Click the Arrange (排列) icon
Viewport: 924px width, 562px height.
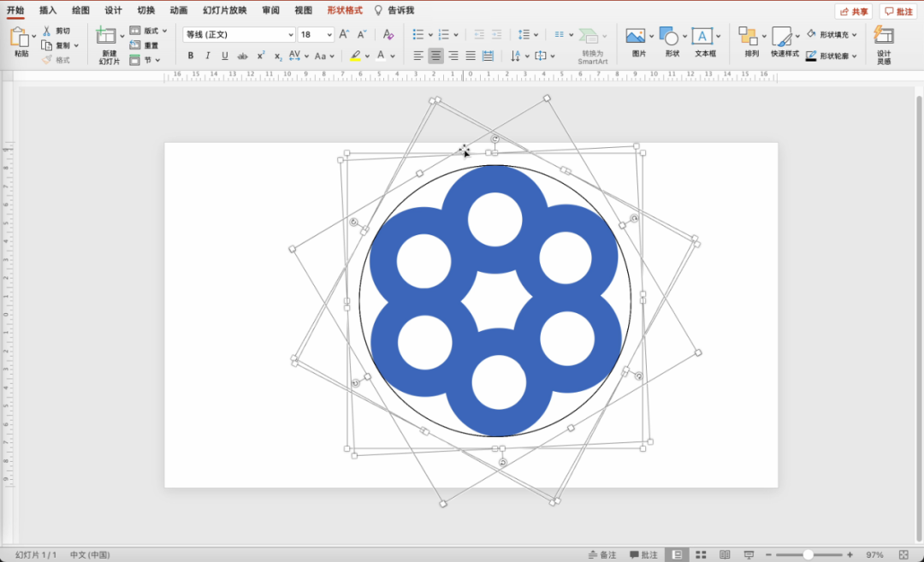[749, 36]
